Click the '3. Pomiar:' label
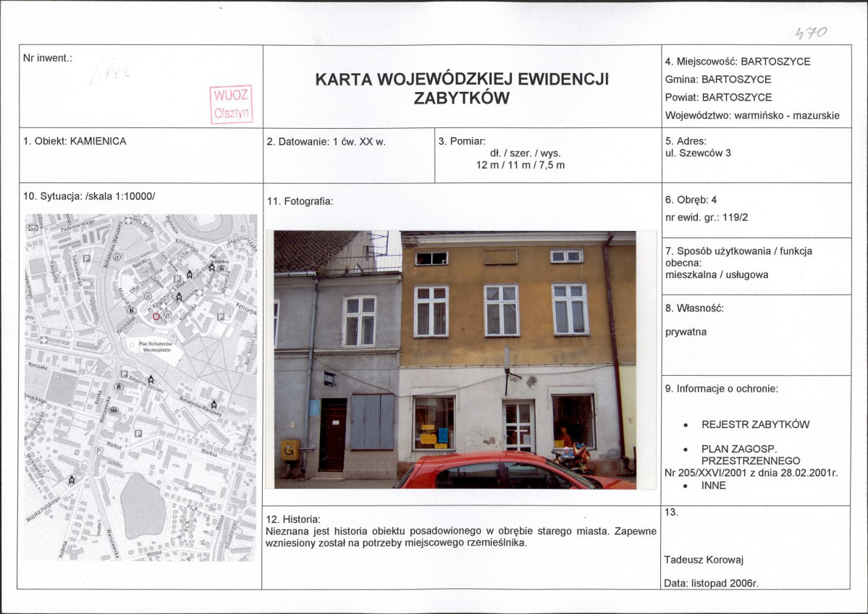 [462, 141]
